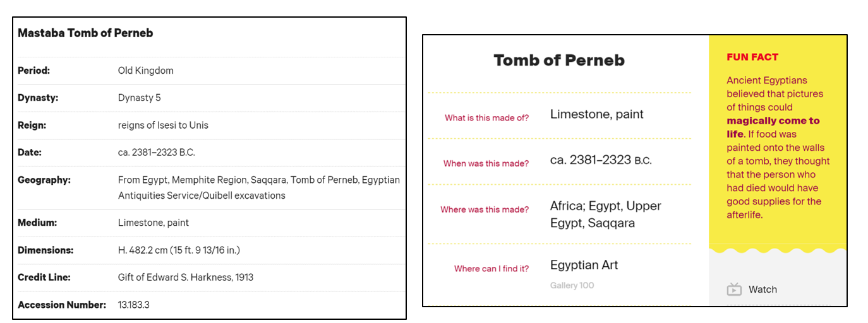Select the Old Kingdom period value
Screen dimensions: 868x323
pos(145,71)
